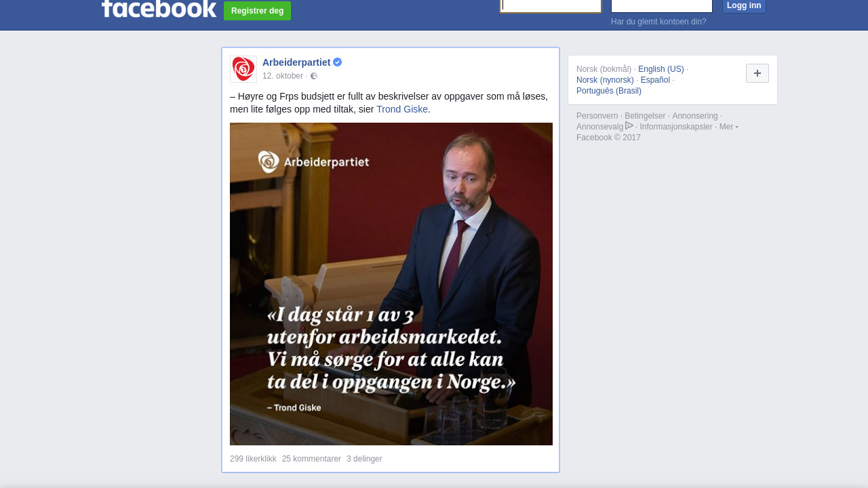Focus the password login input field

tap(662, 5)
